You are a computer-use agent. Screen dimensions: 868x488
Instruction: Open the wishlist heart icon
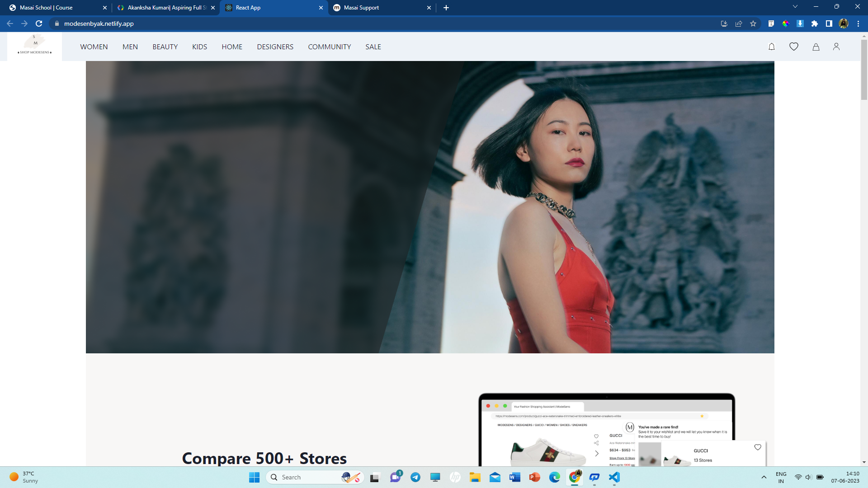tap(794, 47)
